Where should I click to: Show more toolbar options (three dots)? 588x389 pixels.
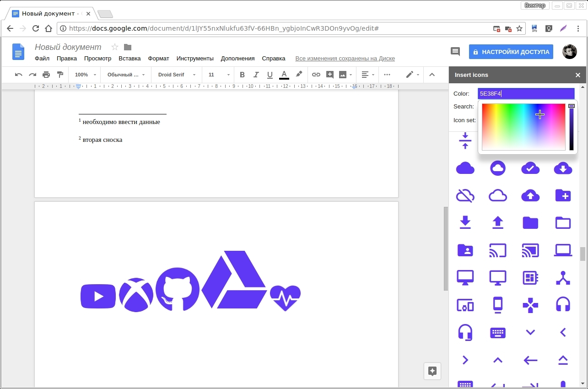[x=387, y=75]
